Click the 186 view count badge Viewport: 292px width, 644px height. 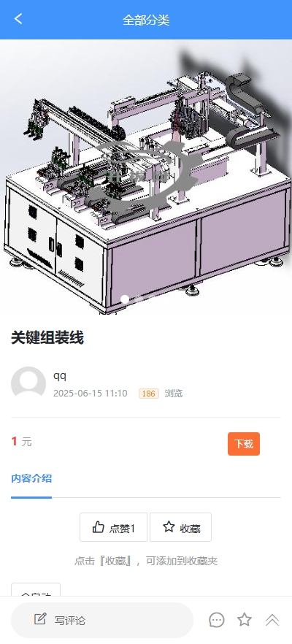coord(149,394)
